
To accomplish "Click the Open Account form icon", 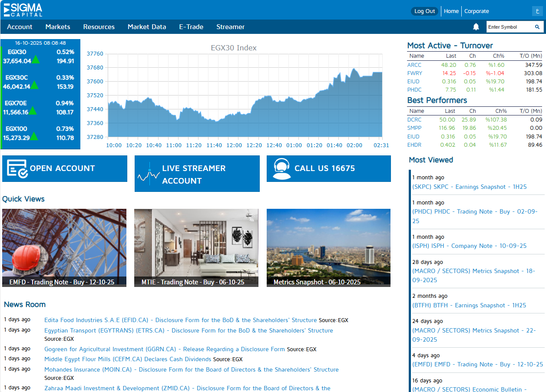I will 17,169.
